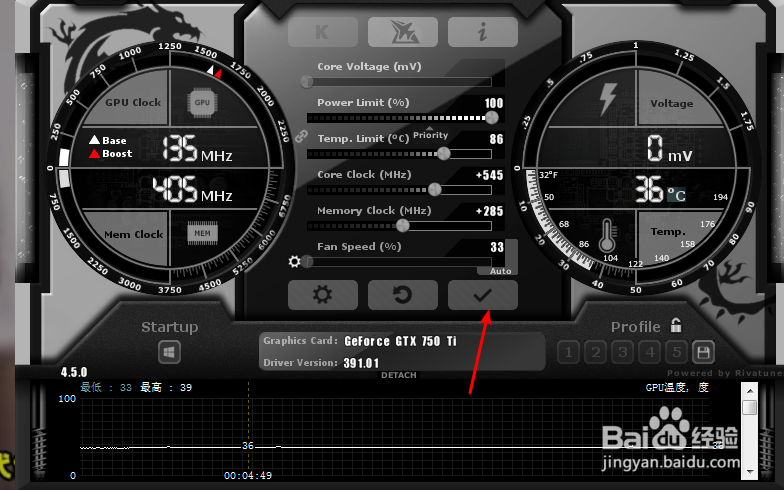Click the Core Clock value +545

(x=490, y=175)
